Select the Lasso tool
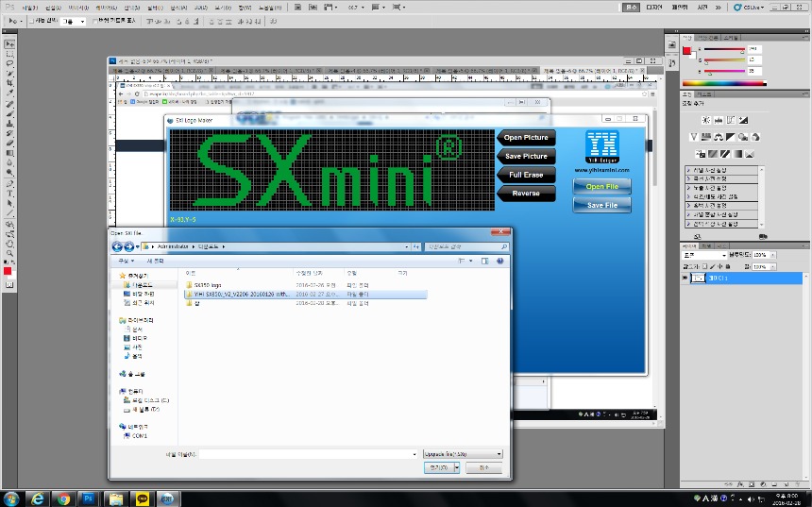This screenshot has height=507, width=812. click(x=9, y=63)
